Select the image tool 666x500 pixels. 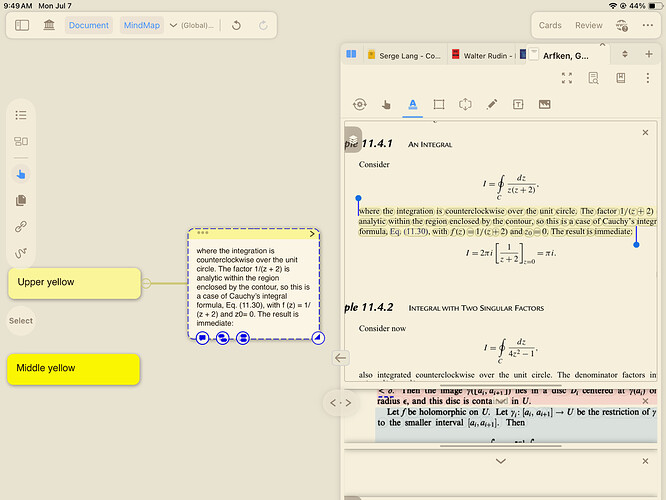pyautogui.click(x=545, y=105)
